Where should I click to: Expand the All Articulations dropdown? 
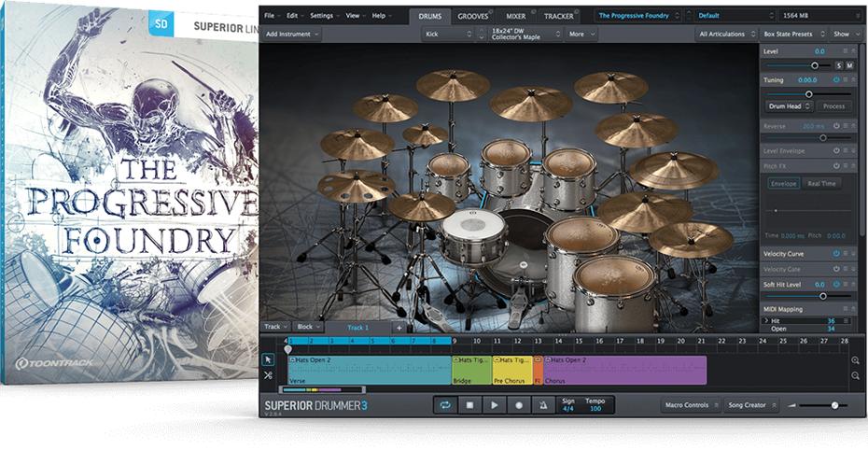(726, 35)
